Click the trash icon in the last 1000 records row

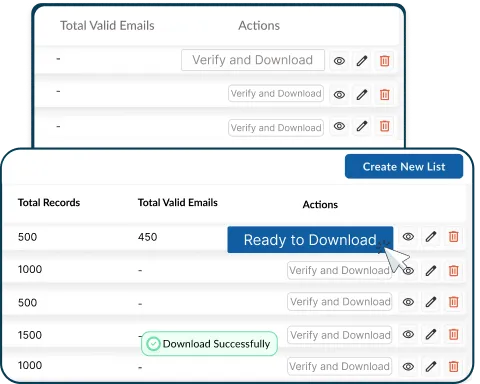click(x=453, y=367)
